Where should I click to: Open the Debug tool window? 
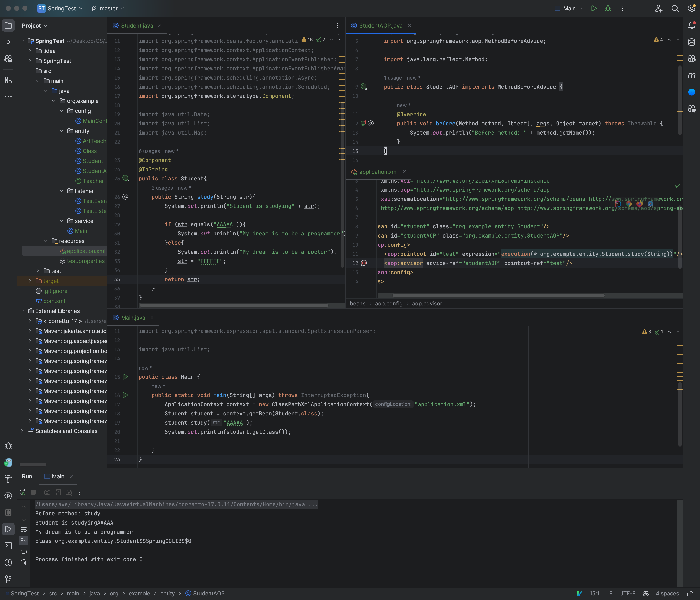click(9, 446)
